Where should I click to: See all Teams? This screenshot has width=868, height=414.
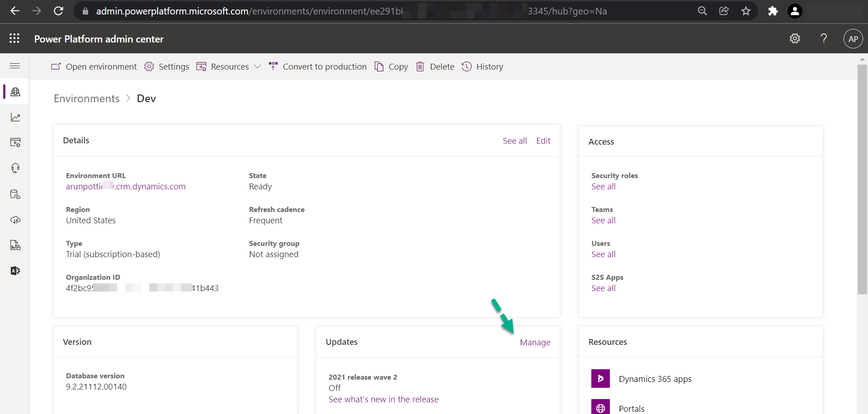tap(604, 220)
